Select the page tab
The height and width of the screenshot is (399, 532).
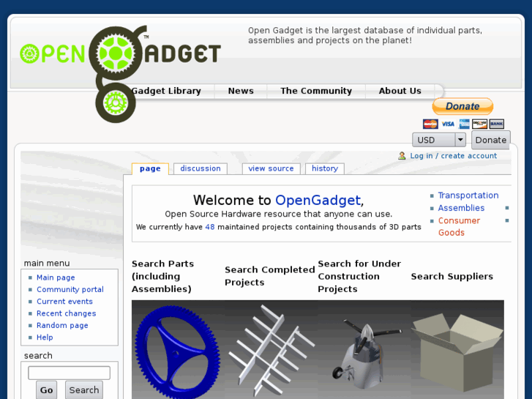[150, 169]
